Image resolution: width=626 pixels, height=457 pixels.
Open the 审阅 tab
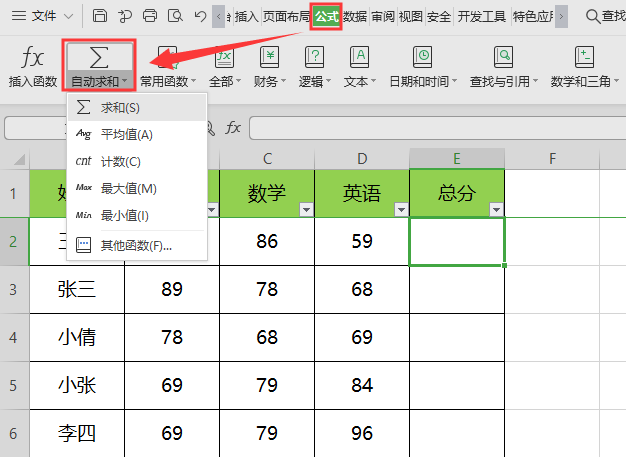(383, 16)
